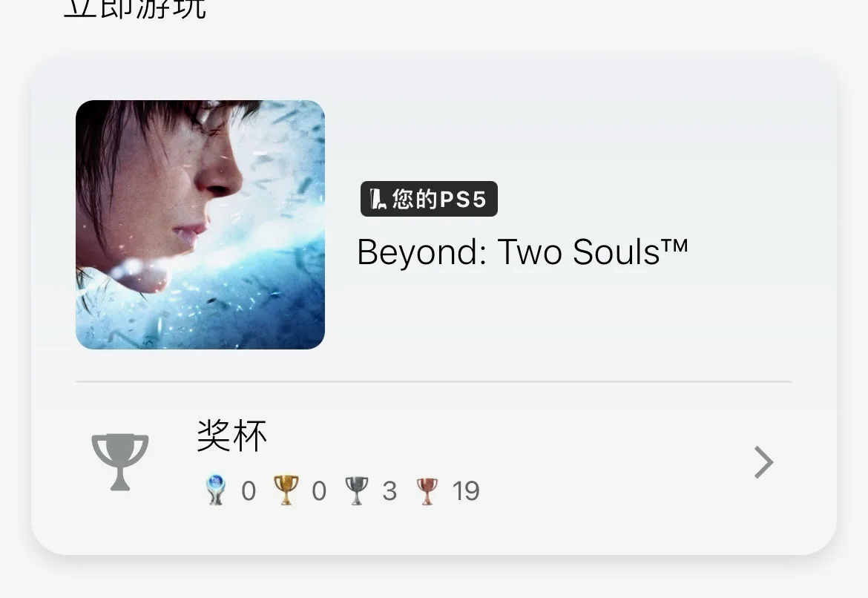Screen dimensions: 868x598
Task: Click the silver trophy count 3
Action: point(389,491)
